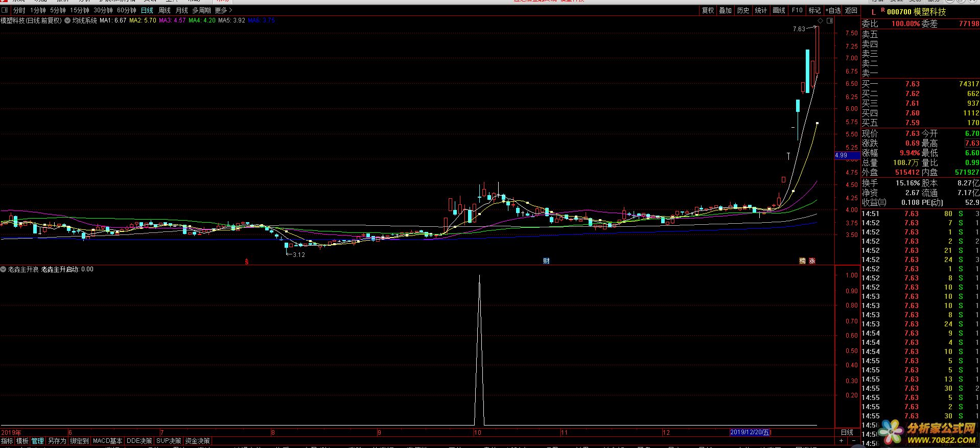980x448 pixels.
Task: Open the 画线 drawing tools
Action: (x=779, y=10)
